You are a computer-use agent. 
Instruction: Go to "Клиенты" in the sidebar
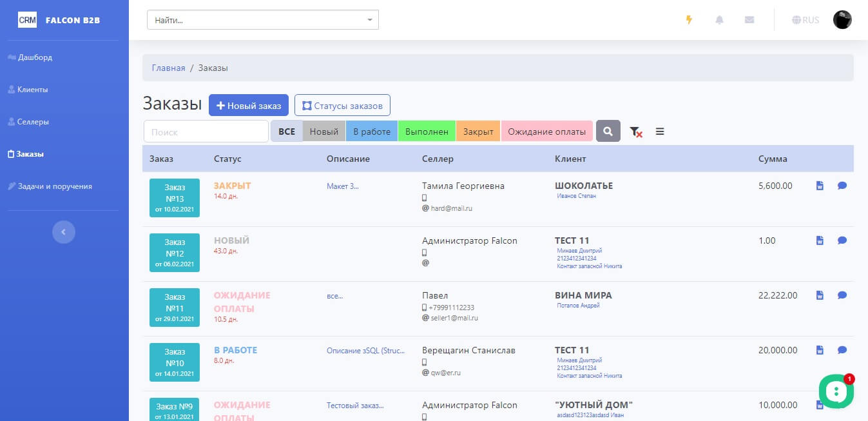tap(32, 90)
